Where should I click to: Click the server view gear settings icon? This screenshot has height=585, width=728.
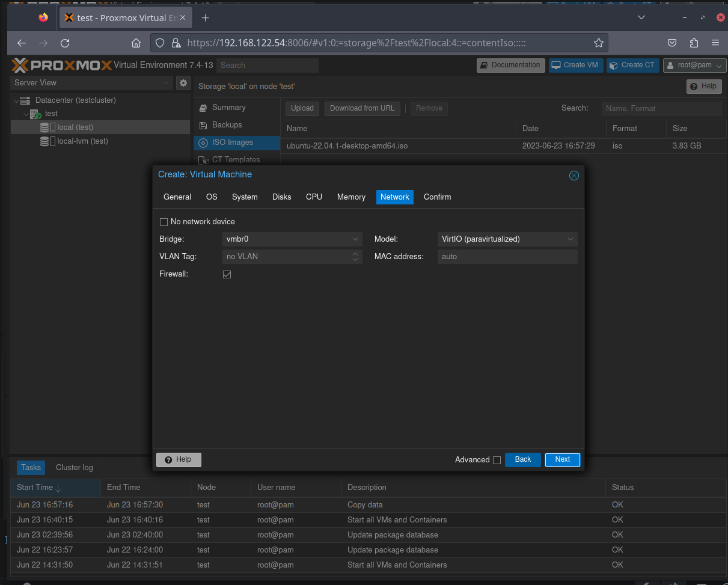183,83
